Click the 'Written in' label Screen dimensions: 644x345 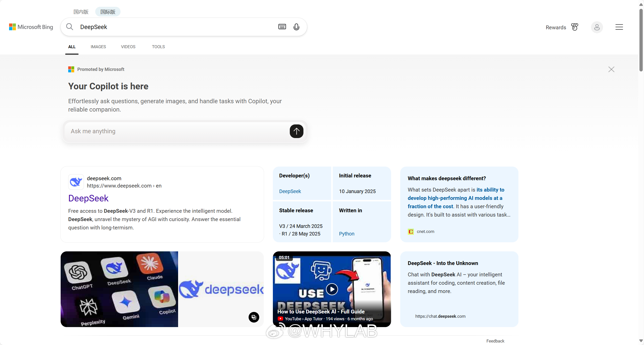[350, 210]
